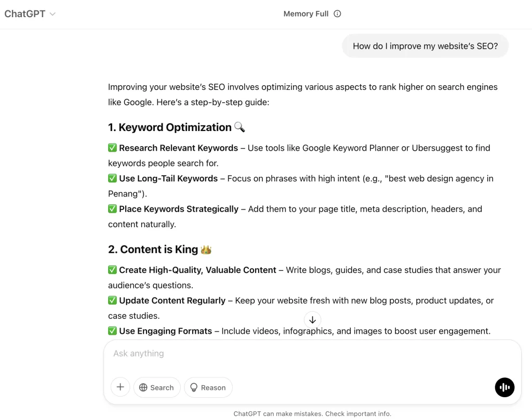
Task: Click the check mark before Use Engaging Formats
Action: pyautogui.click(x=112, y=331)
